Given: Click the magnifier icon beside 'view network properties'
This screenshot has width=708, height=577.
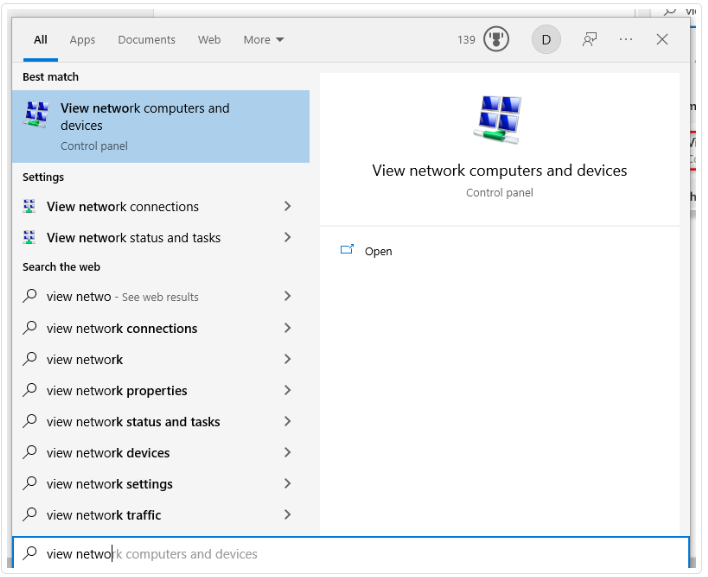Looking at the screenshot, I should click(30, 390).
